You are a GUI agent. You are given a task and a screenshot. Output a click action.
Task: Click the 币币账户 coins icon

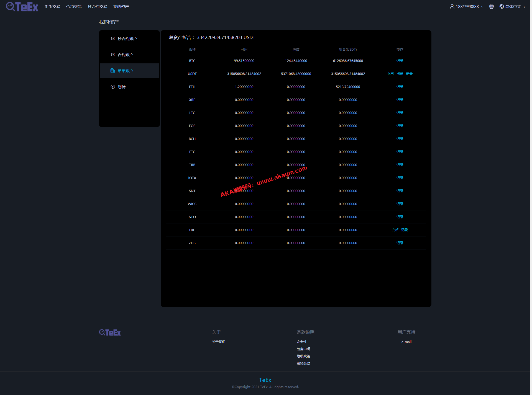[113, 71]
